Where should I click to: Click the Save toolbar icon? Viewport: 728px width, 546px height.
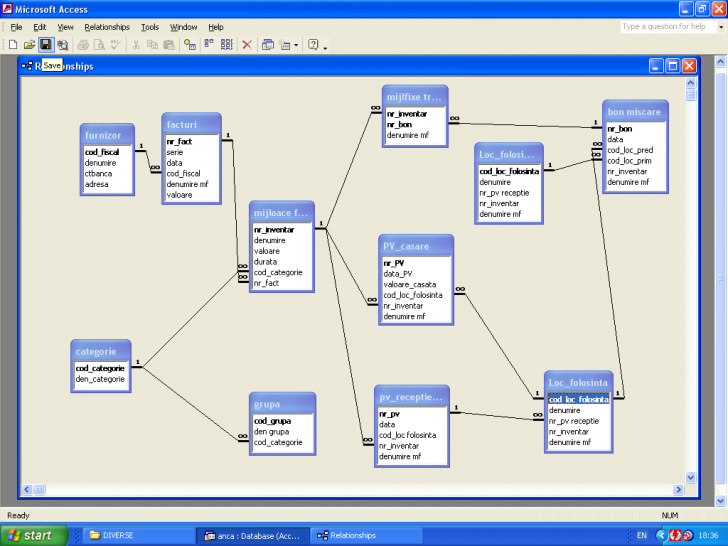[45, 45]
